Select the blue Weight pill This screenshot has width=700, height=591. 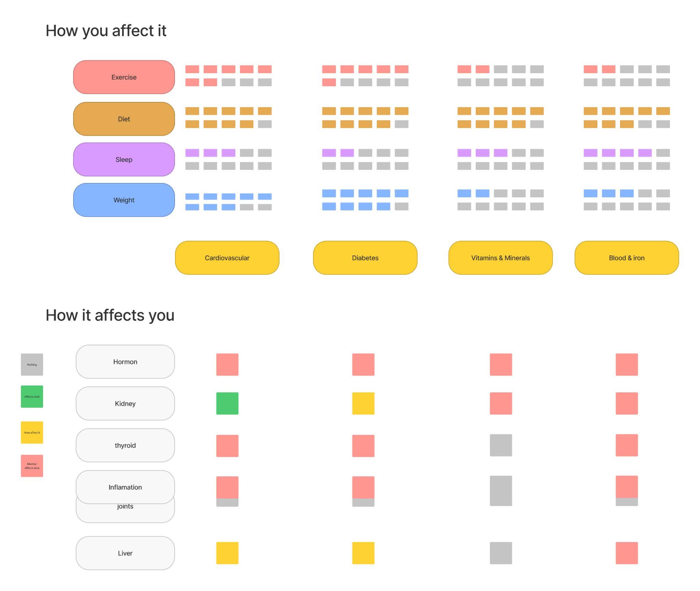pos(124,200)
